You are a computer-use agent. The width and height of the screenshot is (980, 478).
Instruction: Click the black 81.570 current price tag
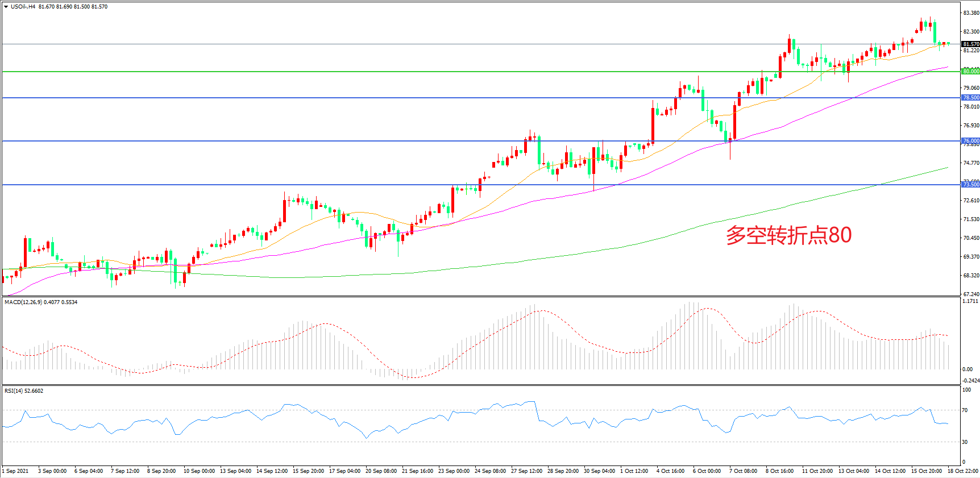[x=970, y=44]
